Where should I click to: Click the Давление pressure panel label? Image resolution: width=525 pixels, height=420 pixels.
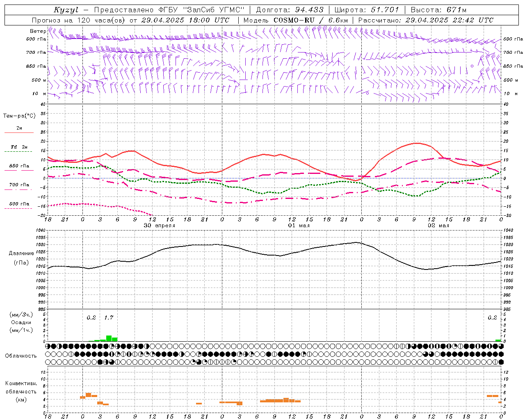click(x=21, y=253)
